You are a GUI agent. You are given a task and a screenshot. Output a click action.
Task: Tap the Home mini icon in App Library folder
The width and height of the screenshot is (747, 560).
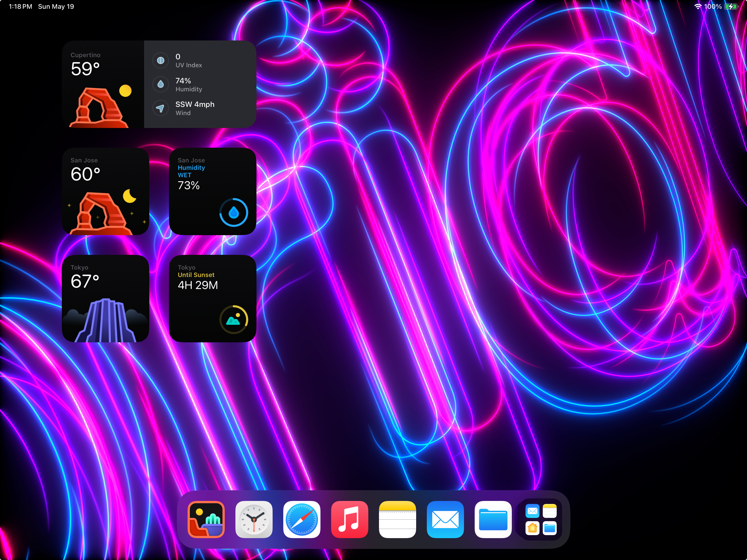click(x=533, y=528)
